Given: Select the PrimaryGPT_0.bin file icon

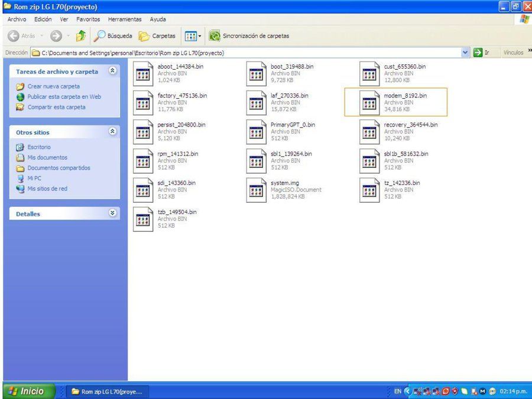Looking at the screenshot, I should [256, 132].
